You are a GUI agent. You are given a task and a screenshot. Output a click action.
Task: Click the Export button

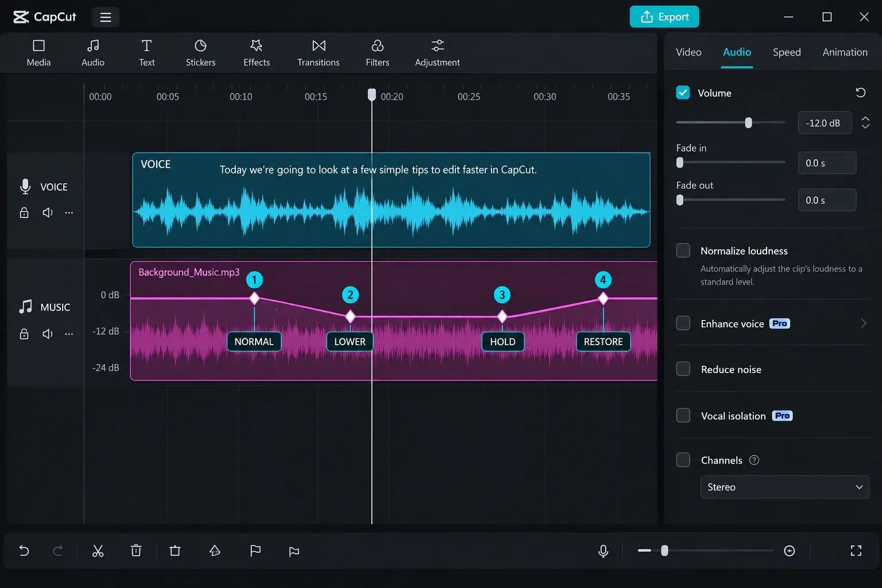coord(664,17)
